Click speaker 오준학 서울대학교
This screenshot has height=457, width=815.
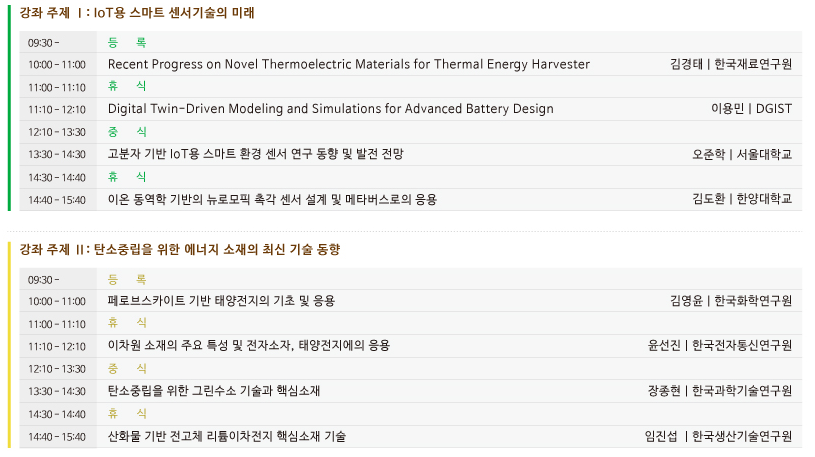[x=742, y=154]
